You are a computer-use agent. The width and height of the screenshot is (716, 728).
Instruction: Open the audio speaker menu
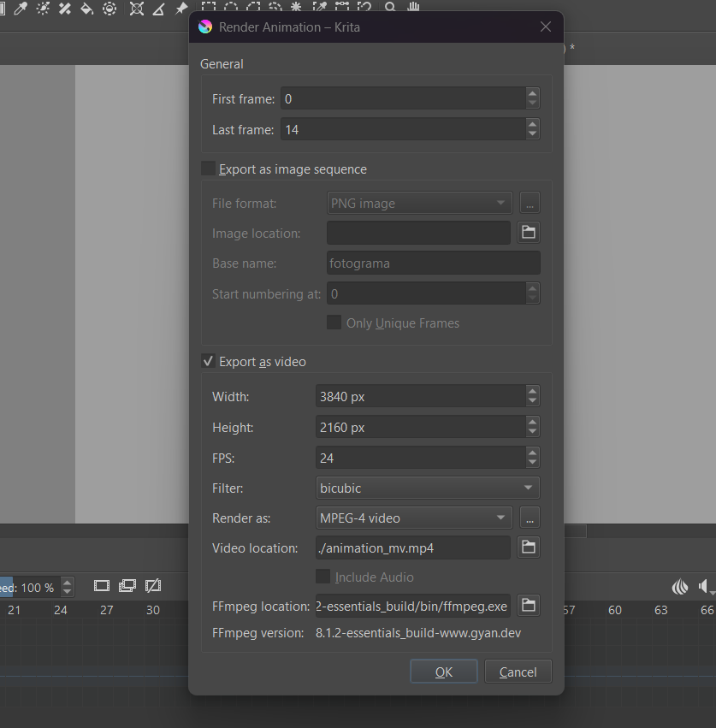pyautogui.click(x=706, y=587)
